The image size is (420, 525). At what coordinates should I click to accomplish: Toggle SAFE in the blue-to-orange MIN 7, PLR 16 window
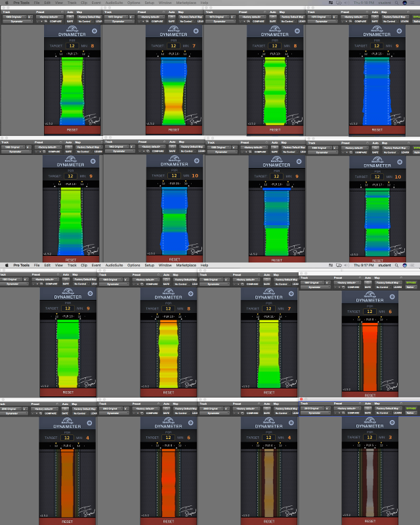171,22
